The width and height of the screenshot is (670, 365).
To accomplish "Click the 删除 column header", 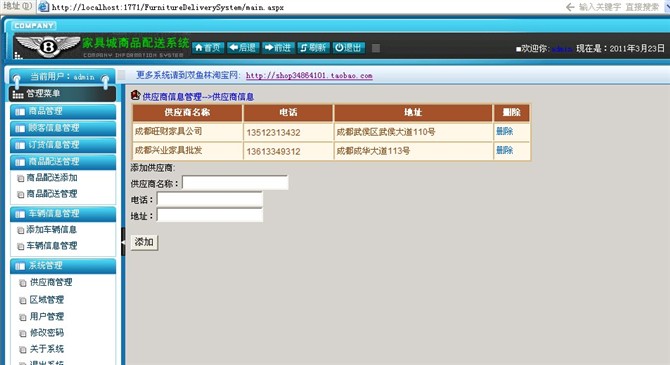I will (511, 113).
